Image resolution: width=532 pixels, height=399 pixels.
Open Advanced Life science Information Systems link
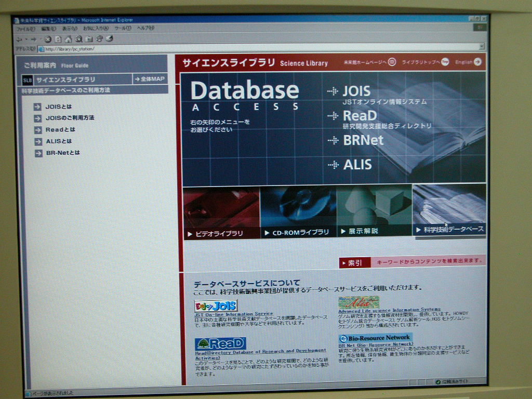click(x=389, y=310)
